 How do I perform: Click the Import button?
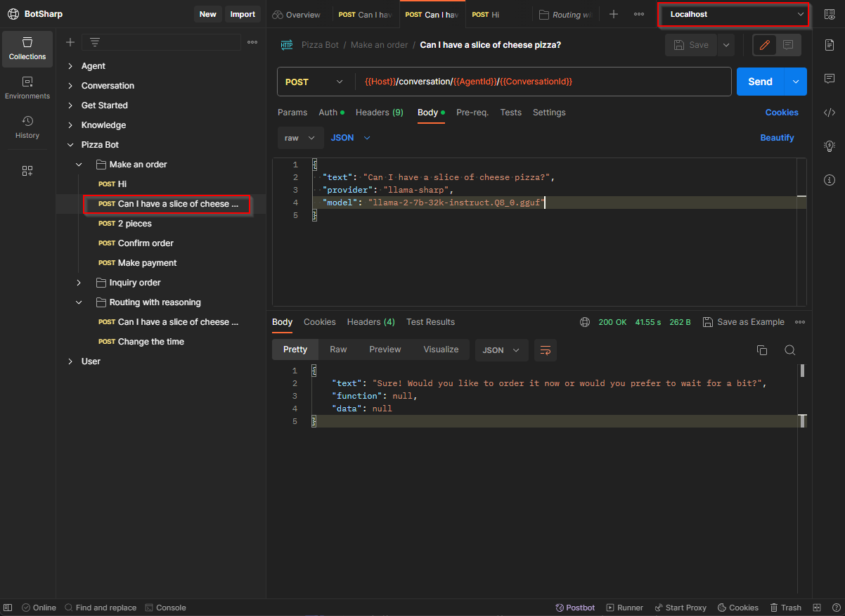point(243,14)
